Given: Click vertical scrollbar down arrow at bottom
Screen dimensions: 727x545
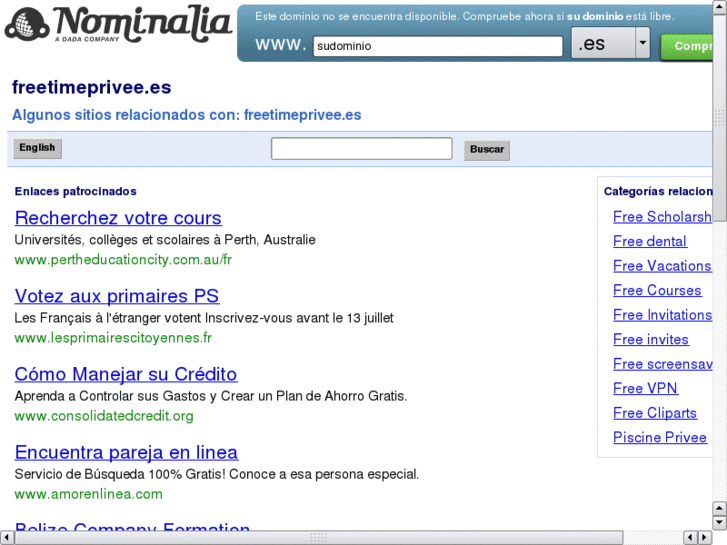Looking at the screenshot, I should pos(720,523).
